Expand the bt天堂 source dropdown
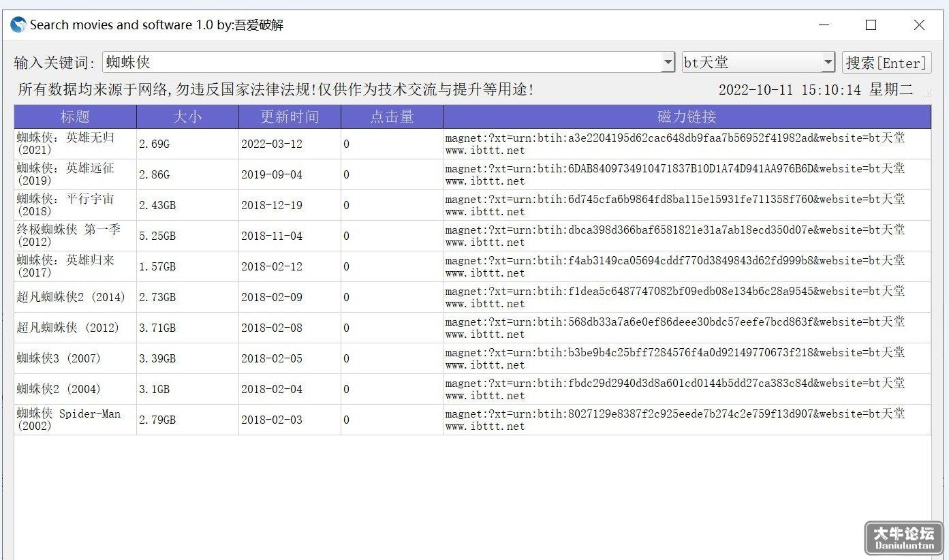949x560 pixels. (828, 63)
